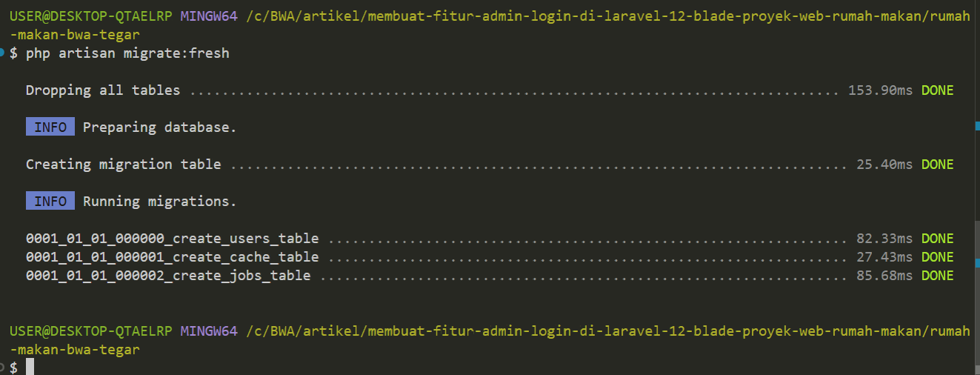This screenshot has height=375, width=980.
Task: Click the upper blue marker on the scrollbar
Action: 977,127
